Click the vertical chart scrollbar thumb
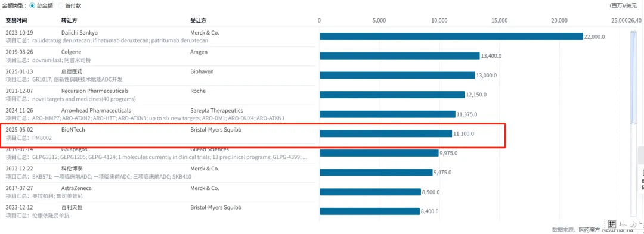This screenshot has height=234, width=644. [633, 77]
